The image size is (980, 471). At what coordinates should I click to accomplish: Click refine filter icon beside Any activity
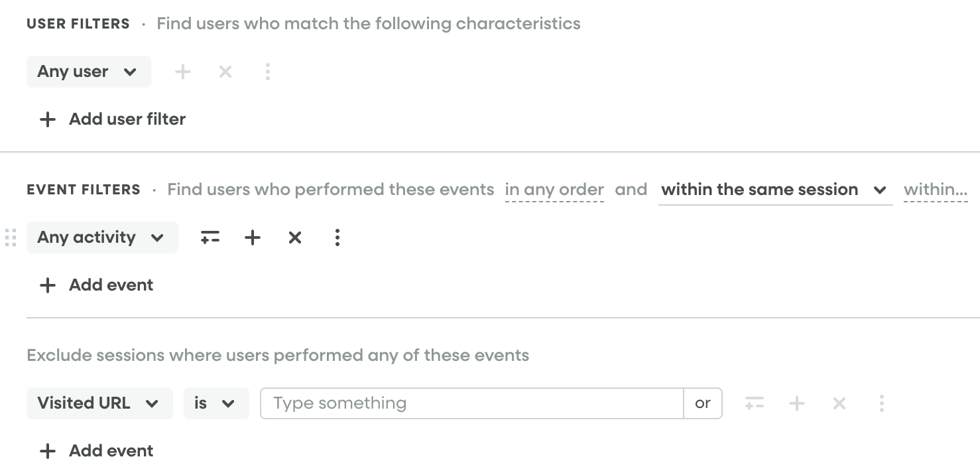pyautogui.click(x=210, y=237)
